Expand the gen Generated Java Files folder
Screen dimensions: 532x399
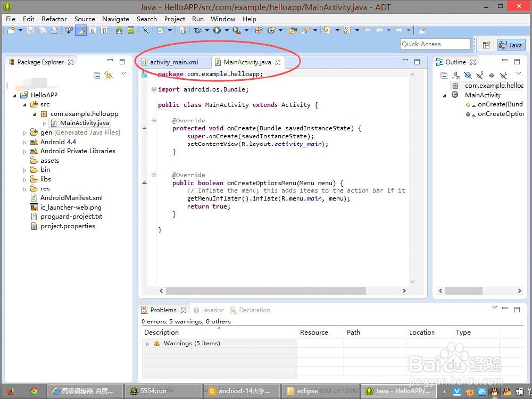[24, 133]
